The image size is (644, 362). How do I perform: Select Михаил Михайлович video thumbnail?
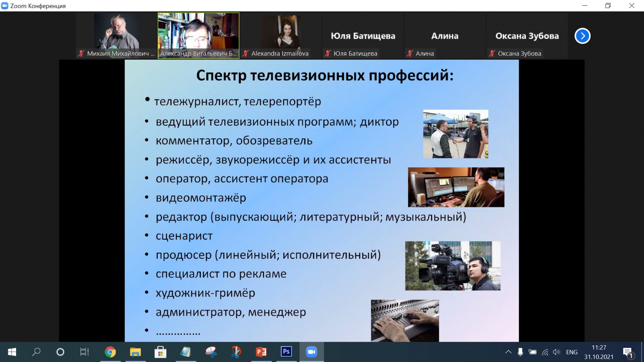[116, 36]
